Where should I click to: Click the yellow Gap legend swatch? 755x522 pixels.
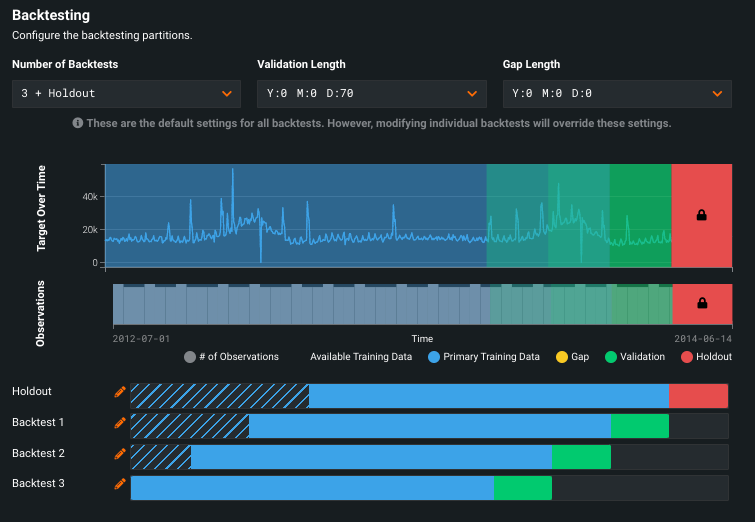[x=564, y=357]
